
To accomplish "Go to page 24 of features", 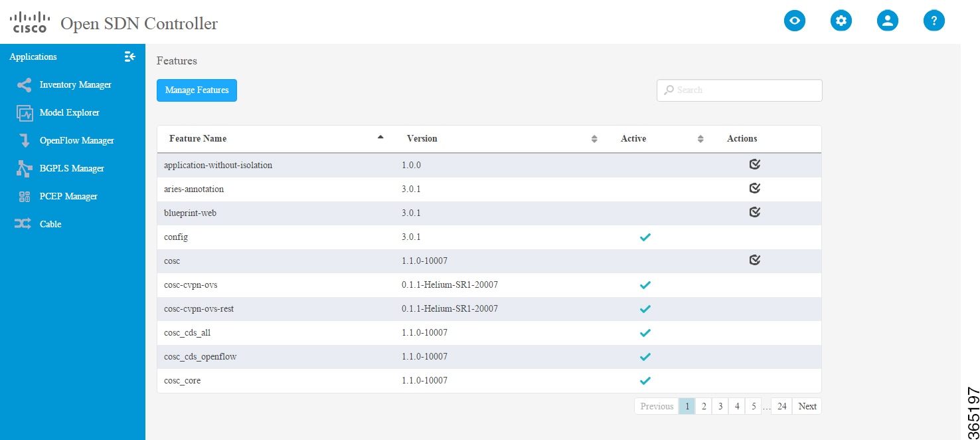I will [781, 405].
